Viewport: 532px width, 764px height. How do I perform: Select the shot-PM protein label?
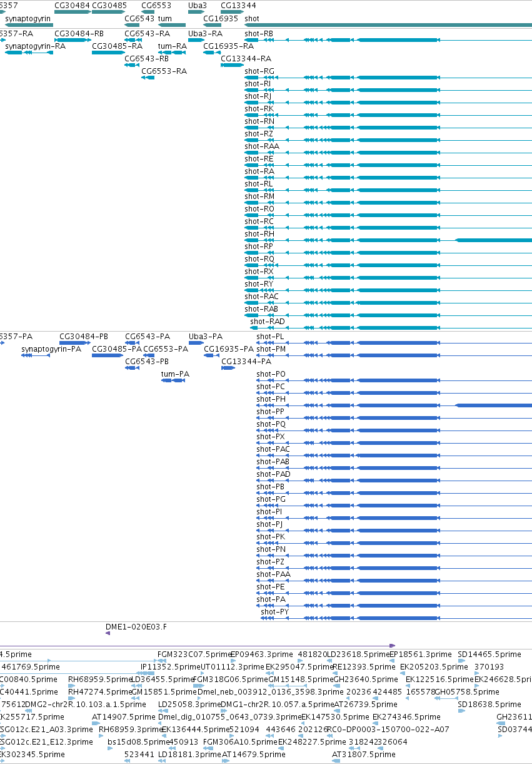(271, 349)
